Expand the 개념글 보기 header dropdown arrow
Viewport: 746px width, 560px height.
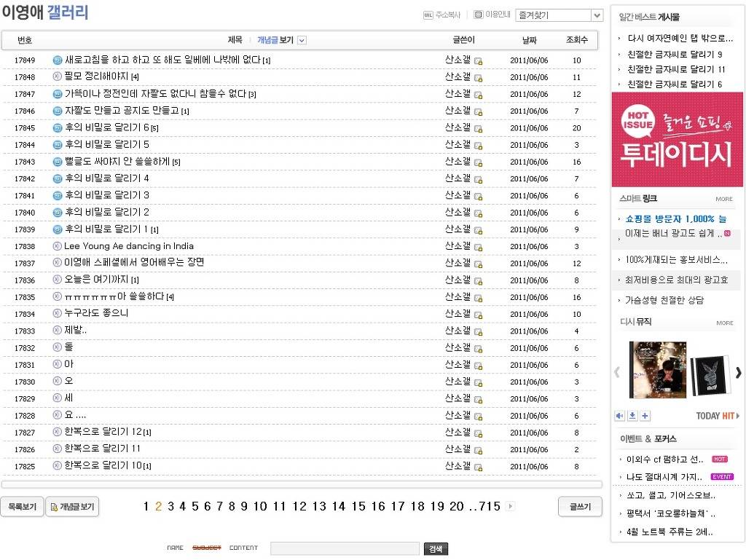[x=302, y=41]
